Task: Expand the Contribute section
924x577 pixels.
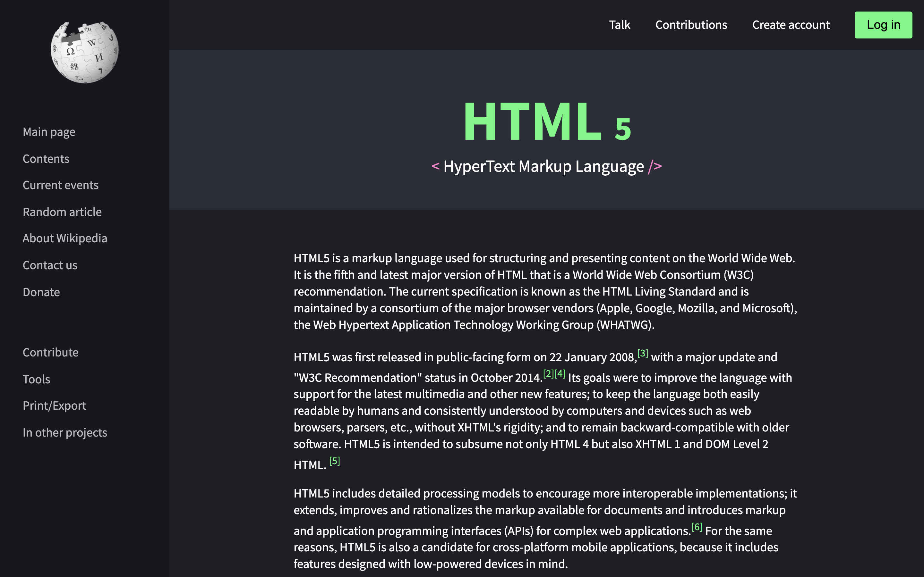Action: pyautogui.click(x=50, y=352)
